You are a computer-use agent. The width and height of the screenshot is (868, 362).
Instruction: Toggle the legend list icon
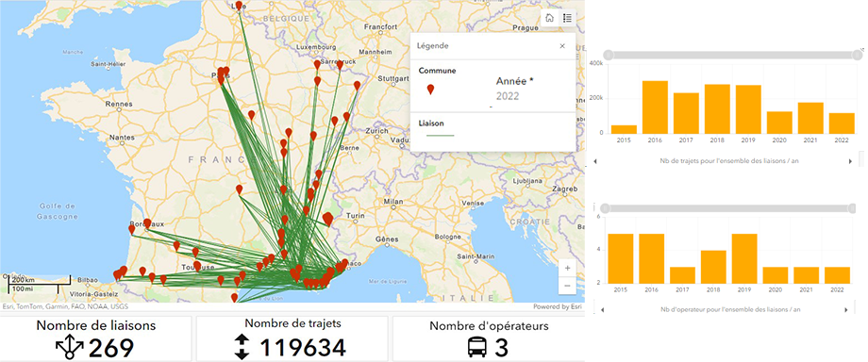[567, 18]
